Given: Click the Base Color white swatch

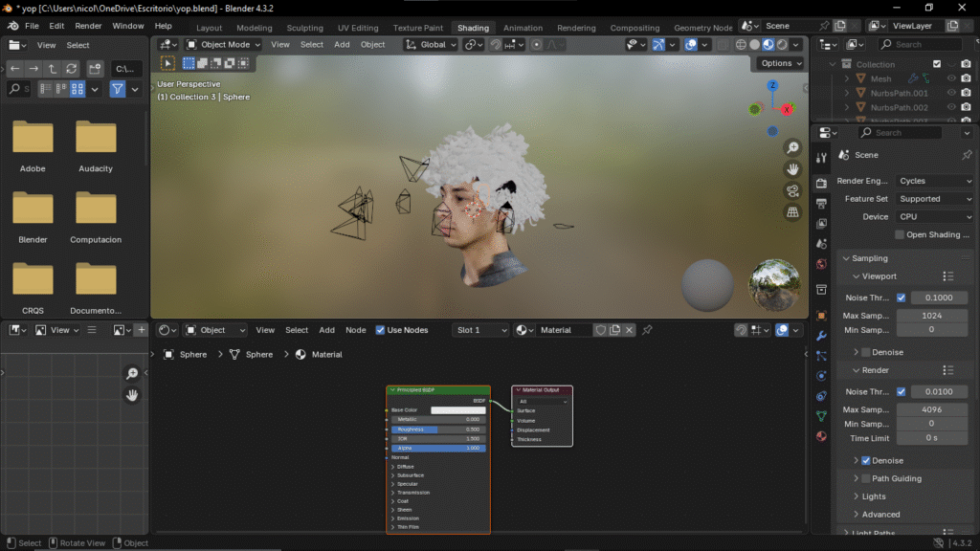Looking at the screenshot, I should pyautogui.click(x=457, y=410).
